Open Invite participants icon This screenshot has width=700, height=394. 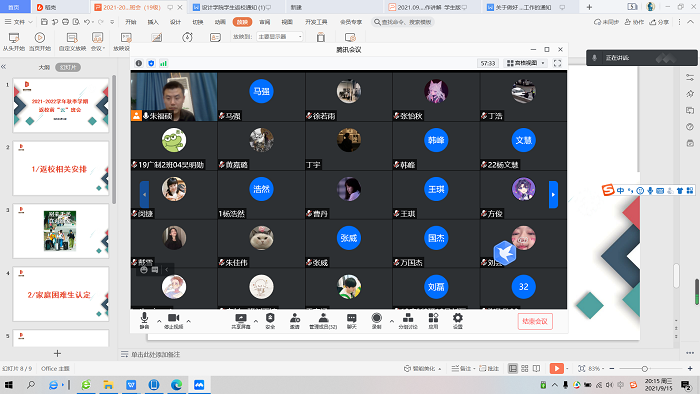pyautogui.click(x=295, y=321)
